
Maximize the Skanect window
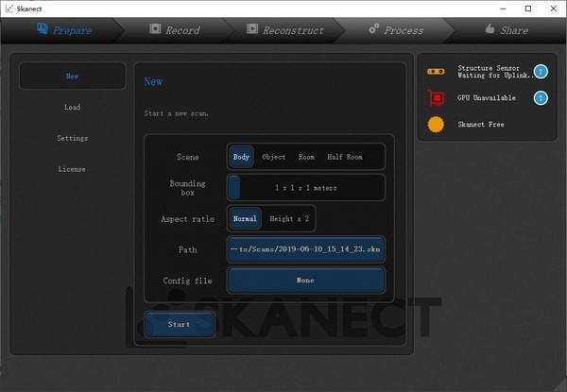point(528,9)
